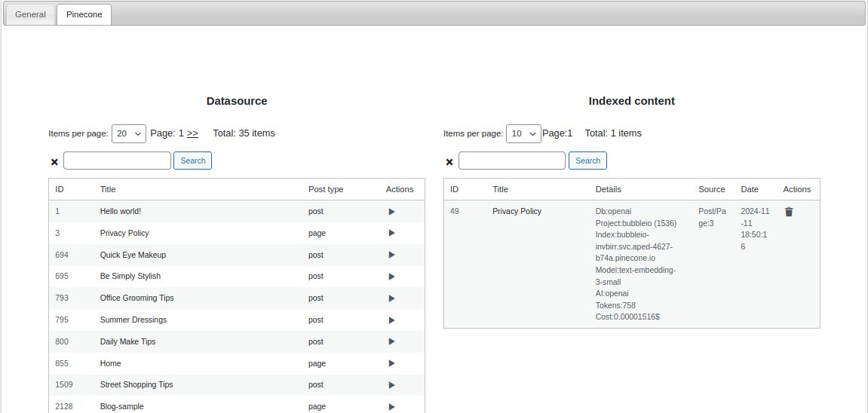Viewport: 868px width, 413px height.
Task: Click the index arrow for Hello world! row
Action: pyautogui.click(x=391, y=212)
